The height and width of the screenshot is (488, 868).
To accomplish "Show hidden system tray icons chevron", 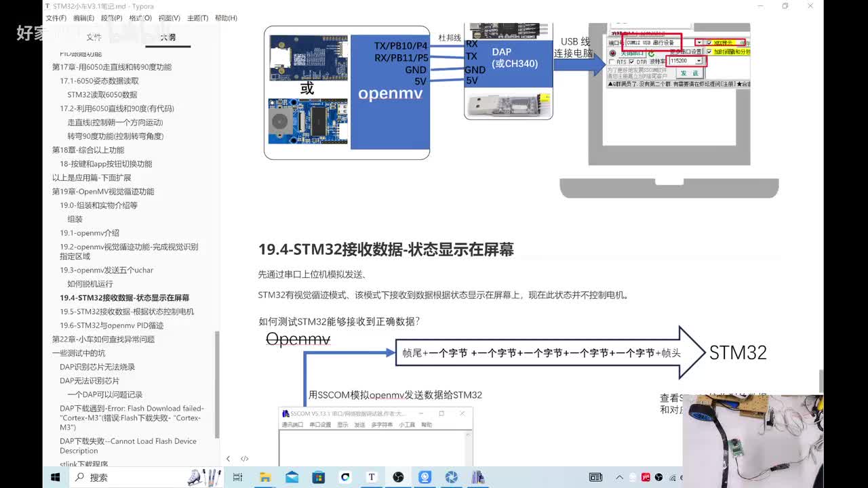I will pos(620,477).
